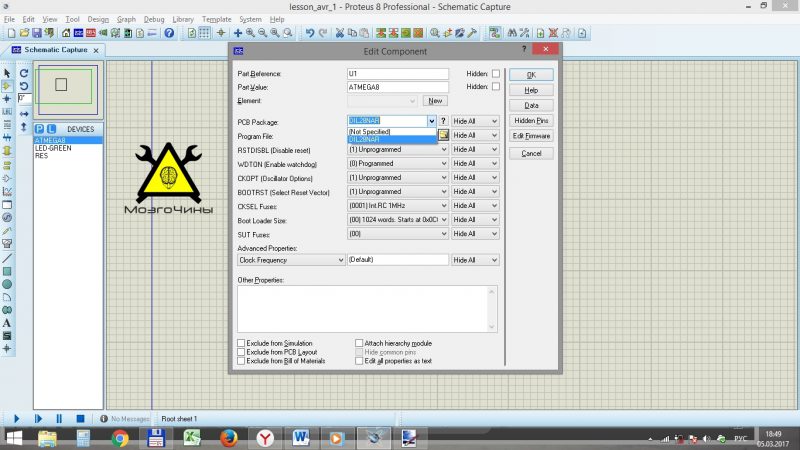Click the Hidden Pins button

(531, 121)
